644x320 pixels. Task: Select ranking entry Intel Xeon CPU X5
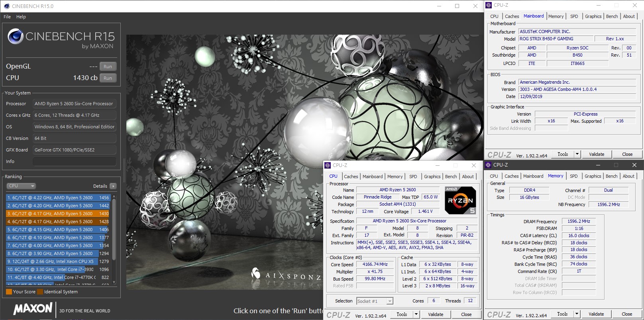[58, 261]
